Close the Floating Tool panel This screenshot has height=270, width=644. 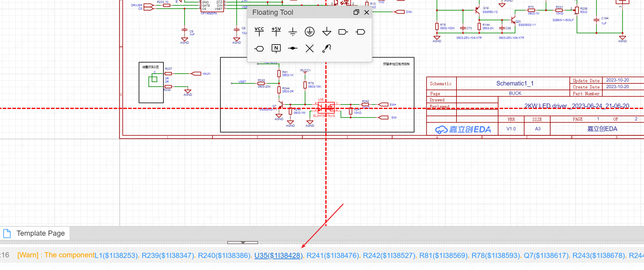[367, 12]
